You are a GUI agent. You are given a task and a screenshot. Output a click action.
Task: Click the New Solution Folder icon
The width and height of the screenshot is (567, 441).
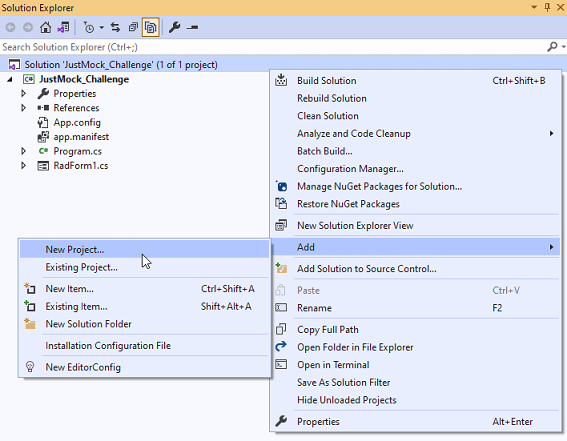click(x=30, y=324)
